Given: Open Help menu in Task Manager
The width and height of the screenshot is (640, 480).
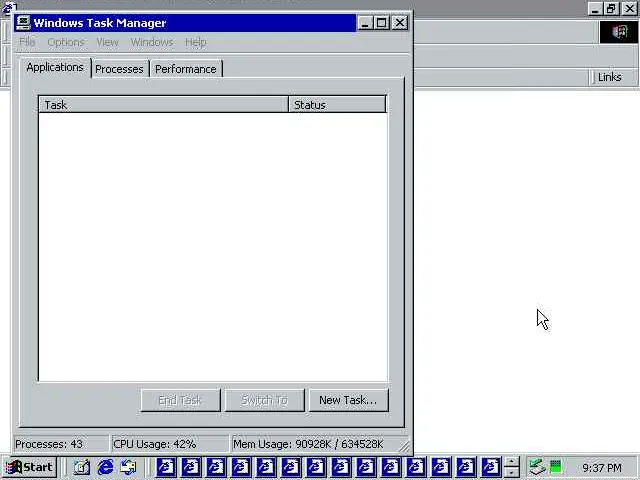Looking at the screenshot, I should [196, 42].
